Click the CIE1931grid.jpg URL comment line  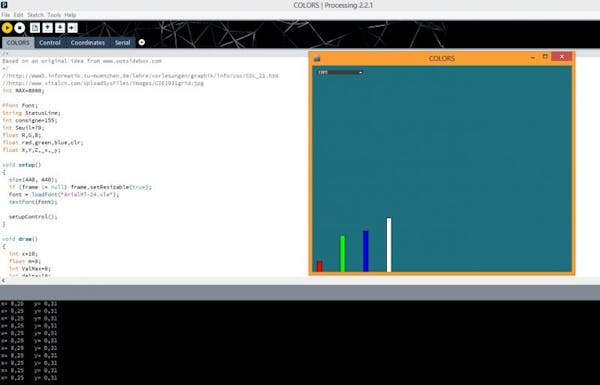(x=103, y=83)
